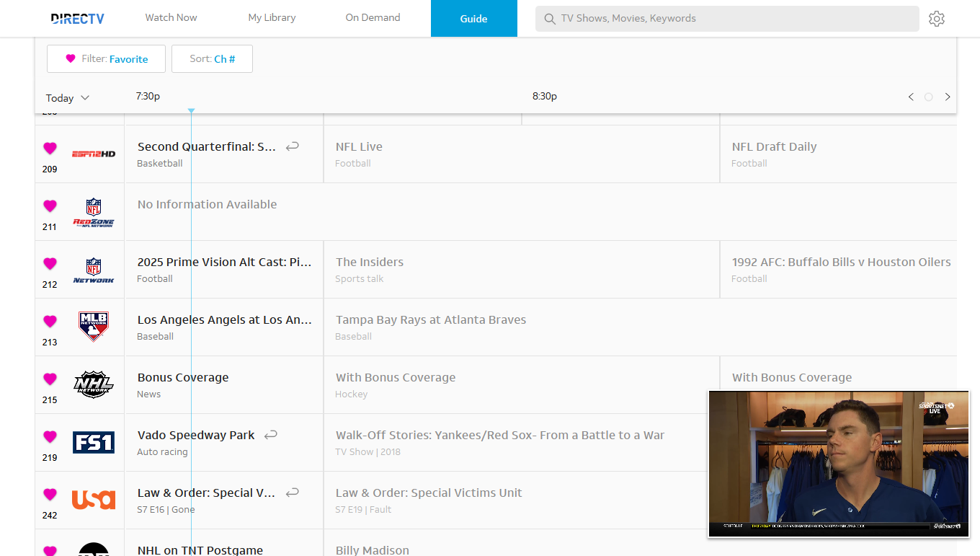Select the Guide tab

(473, 19)
